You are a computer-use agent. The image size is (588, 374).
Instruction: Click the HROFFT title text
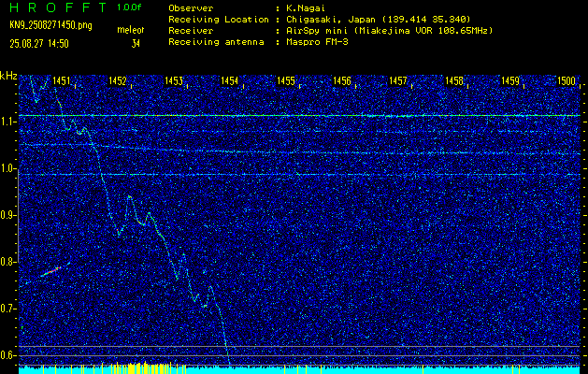pos(58,7)
